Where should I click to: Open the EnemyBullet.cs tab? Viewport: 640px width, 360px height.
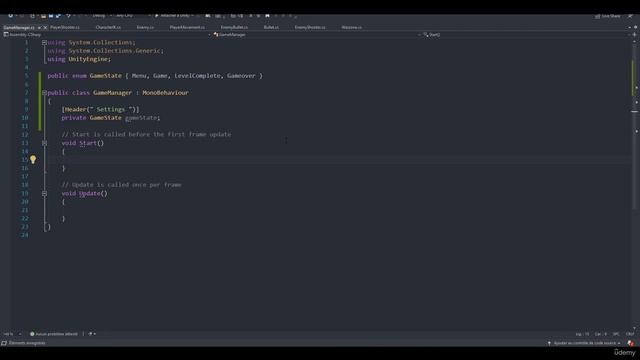tap(234, 27)
